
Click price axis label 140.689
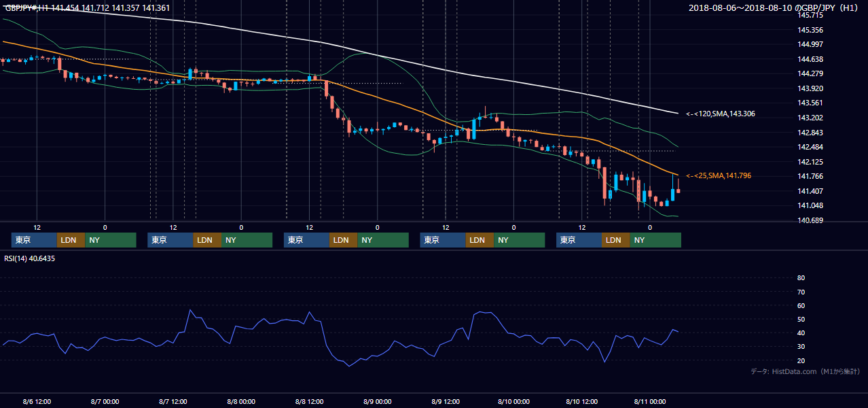(x=810, y=220)
